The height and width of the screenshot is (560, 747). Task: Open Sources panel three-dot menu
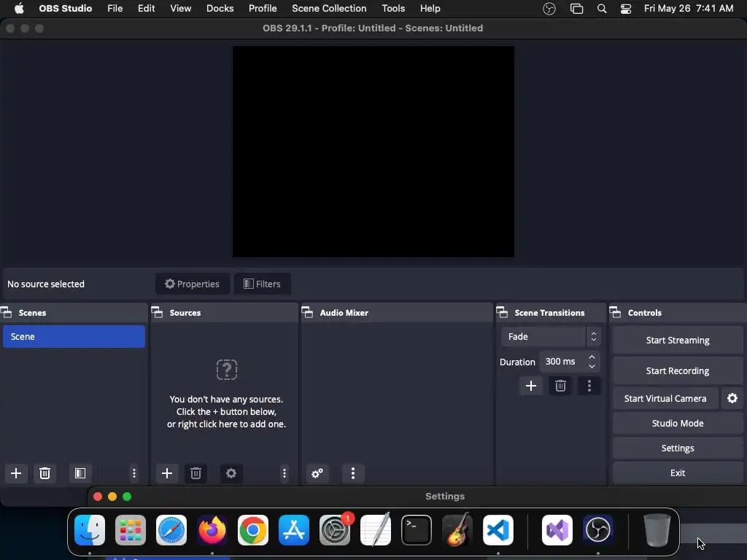(285, 473)
